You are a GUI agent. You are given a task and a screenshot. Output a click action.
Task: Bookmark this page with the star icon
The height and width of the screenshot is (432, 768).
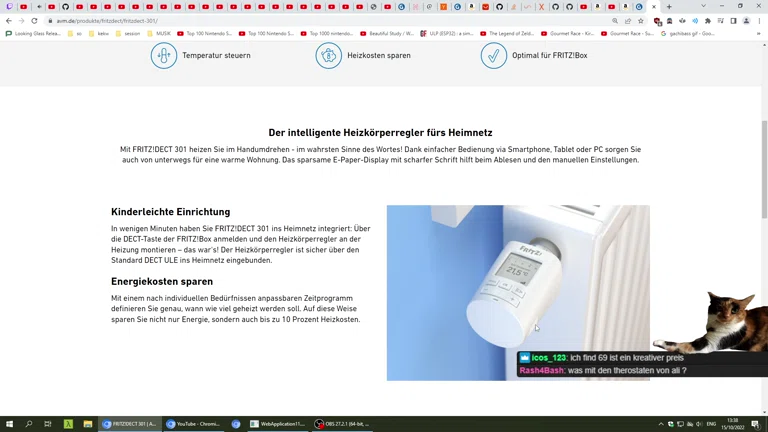(641, 21)
